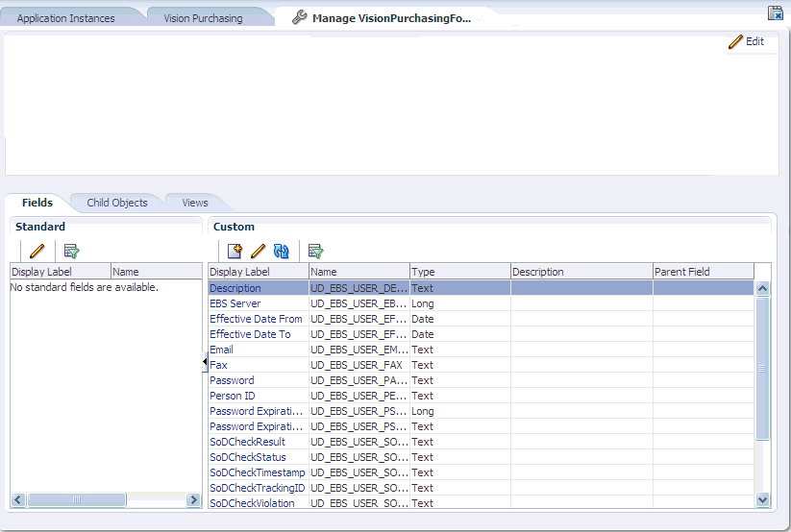Click scroll-down arrow of Custom table

point(762,500)
